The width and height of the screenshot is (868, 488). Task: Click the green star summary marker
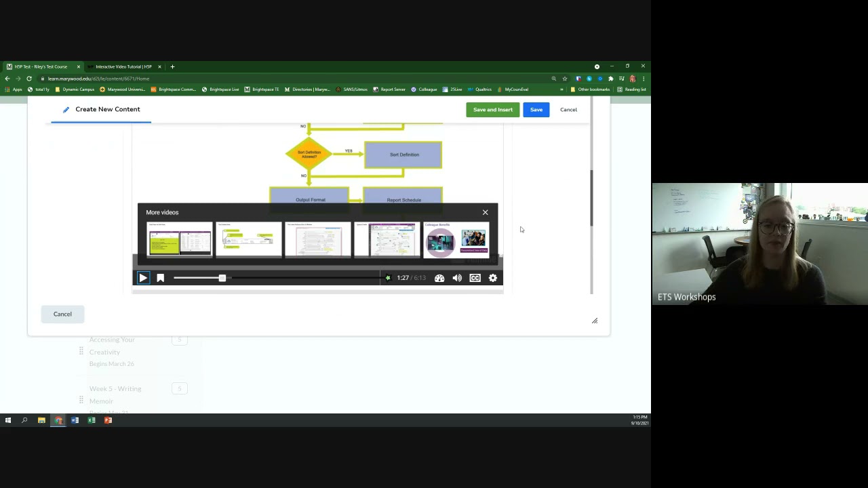pos(388,278)
